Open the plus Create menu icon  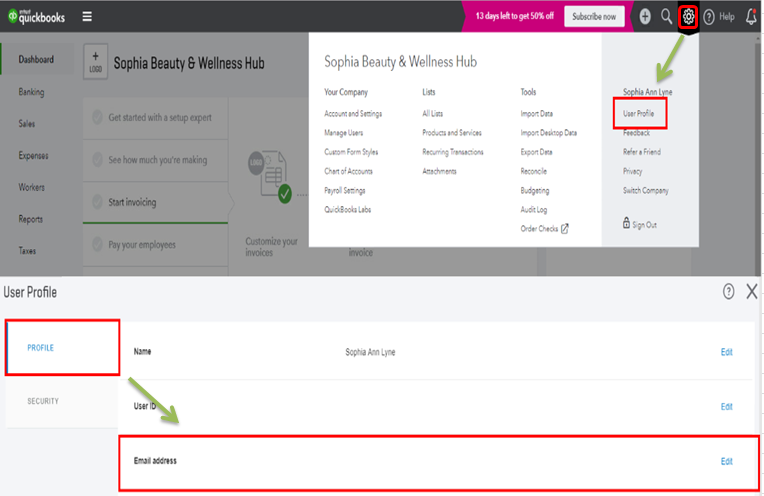(645, 17)
